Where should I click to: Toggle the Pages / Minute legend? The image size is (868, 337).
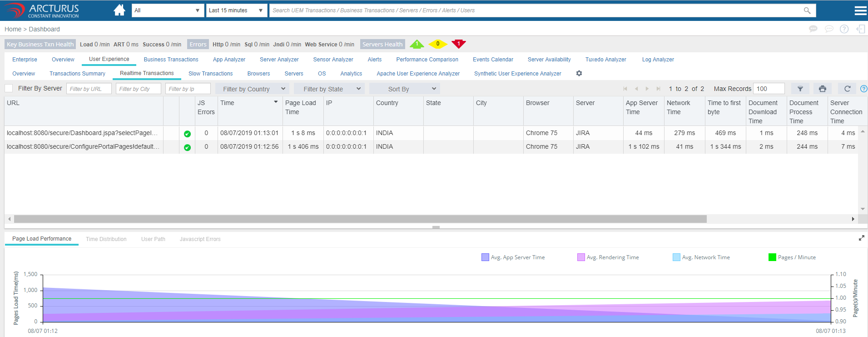point(792,257)
